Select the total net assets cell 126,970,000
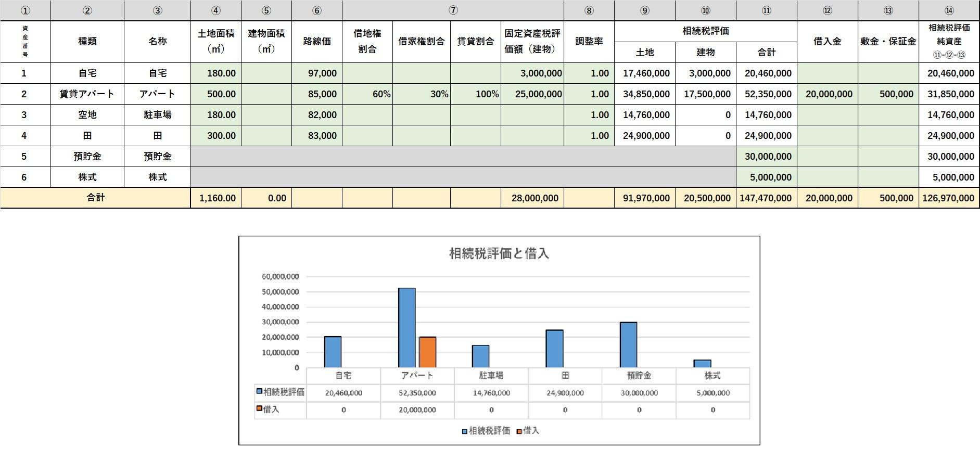The width and height of the screenshot is (980, 461). [x=949, y=198]
